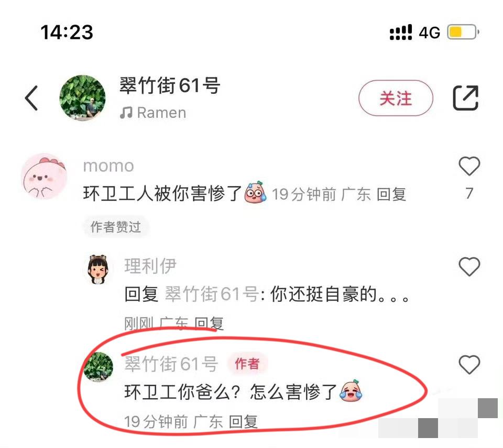Tap the Ramen music note label
The image size is (503, 448).
tap(152, 113)
